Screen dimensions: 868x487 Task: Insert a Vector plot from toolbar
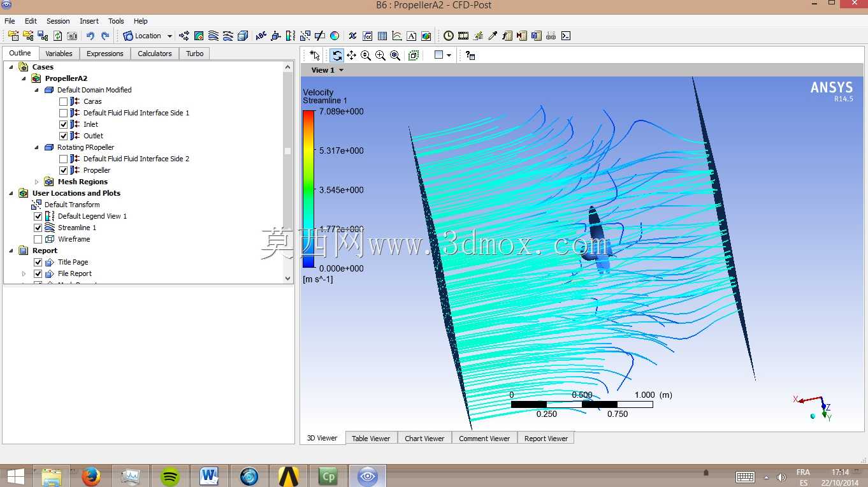[184, 36]
